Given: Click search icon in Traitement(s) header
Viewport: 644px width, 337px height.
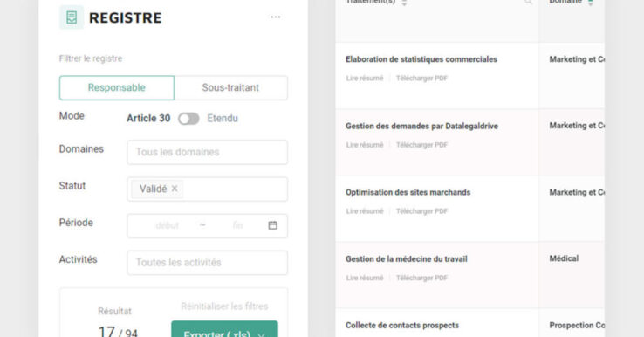Looking at the screenshot, I should coord(528,2).
